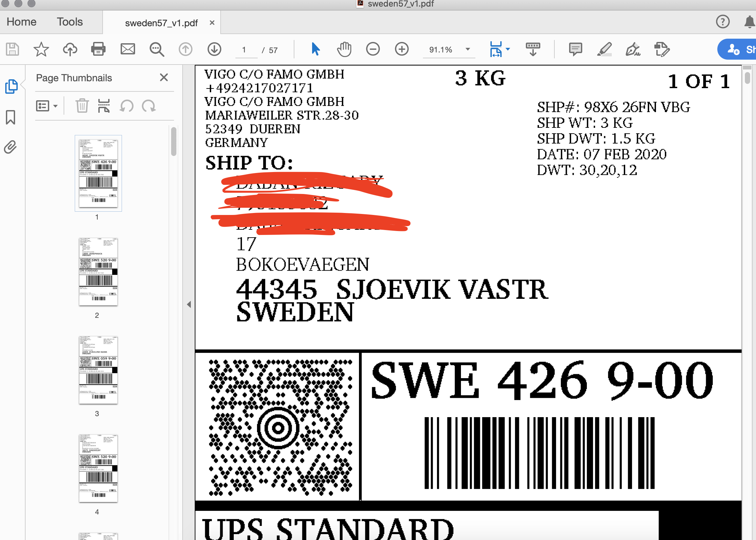Screen dimensions: 756x540
Task: Click the MaxiCode bullseye symbol
Action: 278,428
